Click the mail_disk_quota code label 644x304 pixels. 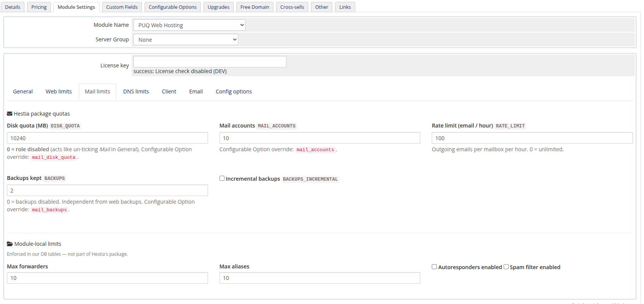point(54,157)
